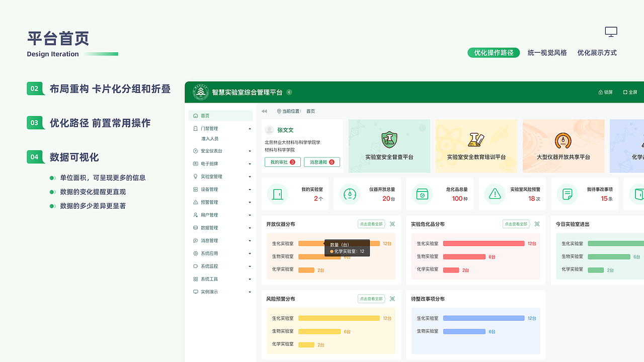Viewport: 644px width, 362px height.
Task: Open 实验室安全教育培训平台 icon
Action: tap(476, 139)
